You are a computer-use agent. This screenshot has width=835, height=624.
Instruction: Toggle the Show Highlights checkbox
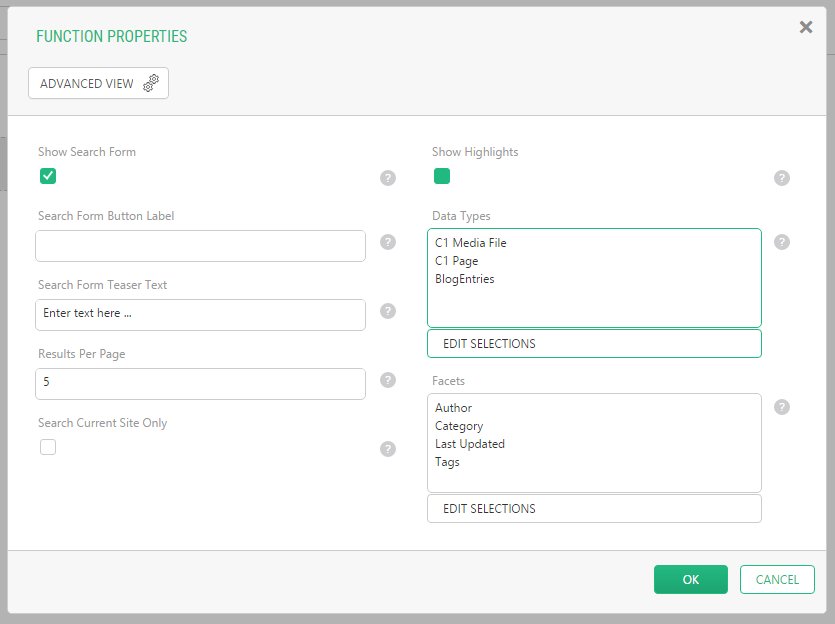click(442, 176)
